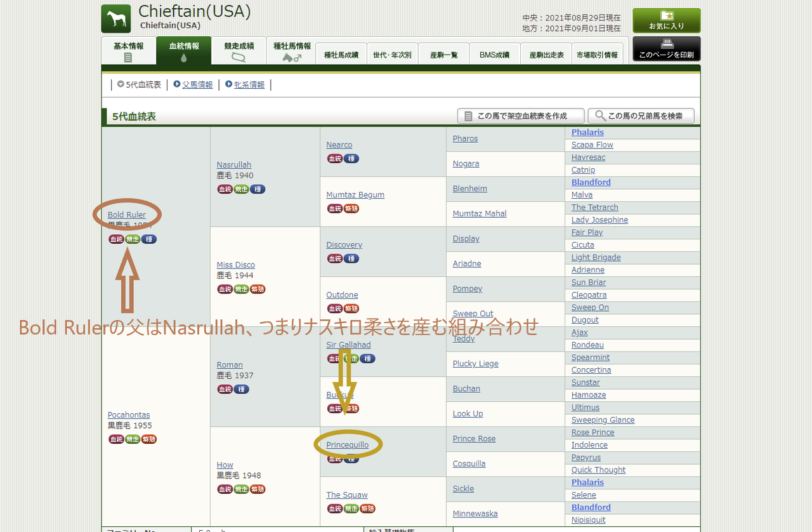812x532 pixels.
Task: Click この馬で架空血統表を作成 button
Action: tap(521, 116)
